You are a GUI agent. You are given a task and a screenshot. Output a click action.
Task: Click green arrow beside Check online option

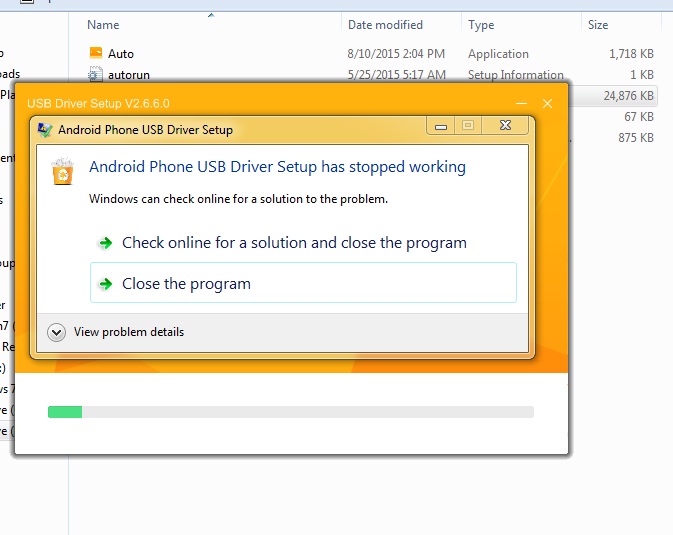[x=106, y=243]
